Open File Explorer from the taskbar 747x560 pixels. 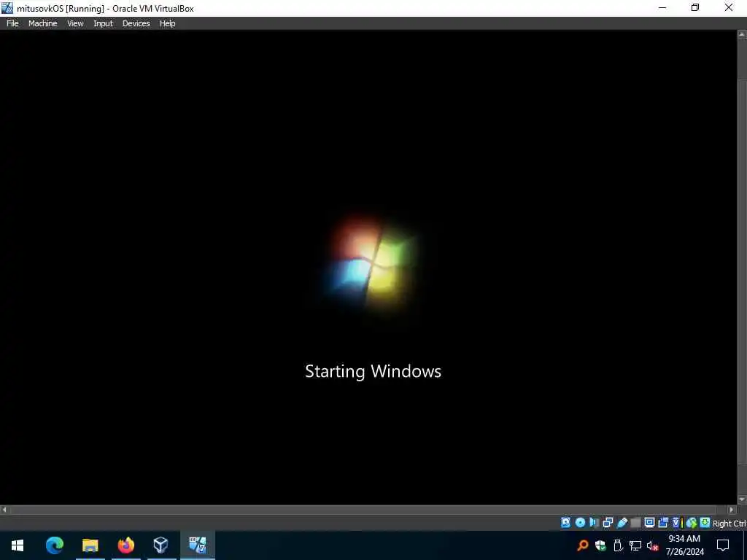pyautogui.click(x=90, y=545)
